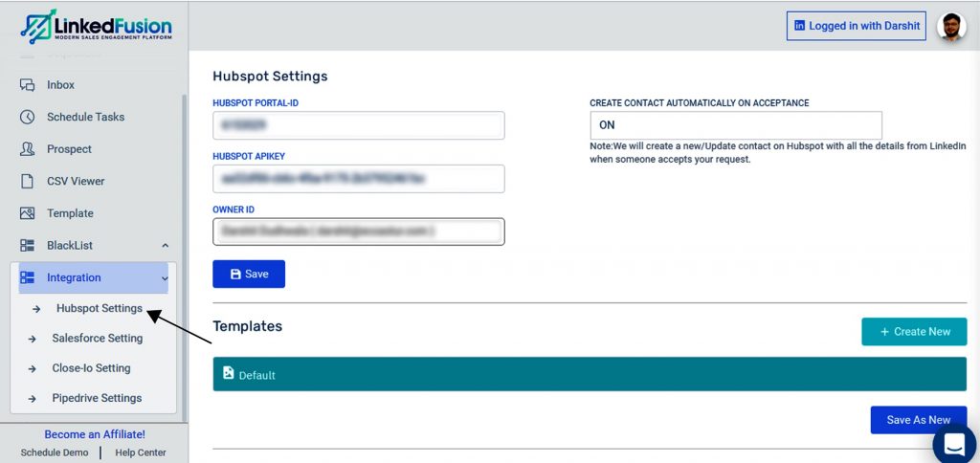Click CREATE CONTACT AUTOMATICALLY ON ACCEPTANCE label
The image size is (980, 463).
[x=700, y=103]
